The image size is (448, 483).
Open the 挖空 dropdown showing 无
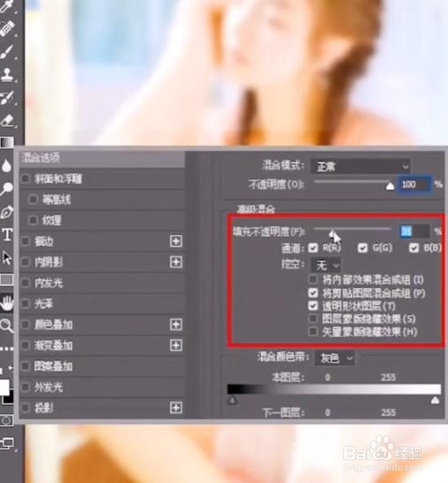pyautogui.click(x=325, y=264)
